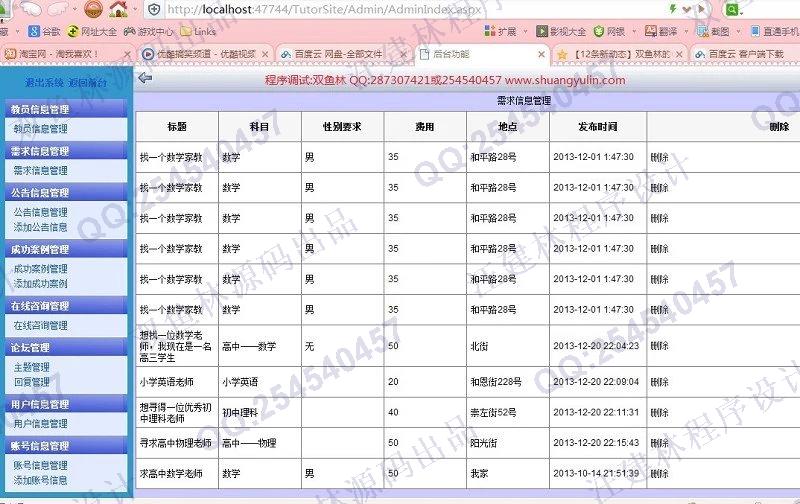This screenshot has height=504, width=800.
Task: Open 添加公告信息 in sidebar
Action: pos(40,227)
